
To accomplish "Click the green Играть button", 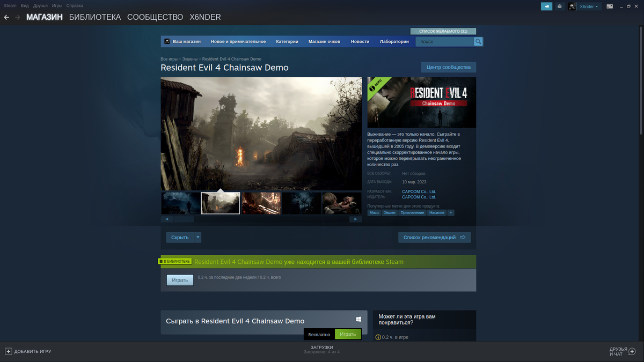I will click(x=348, y=334).
